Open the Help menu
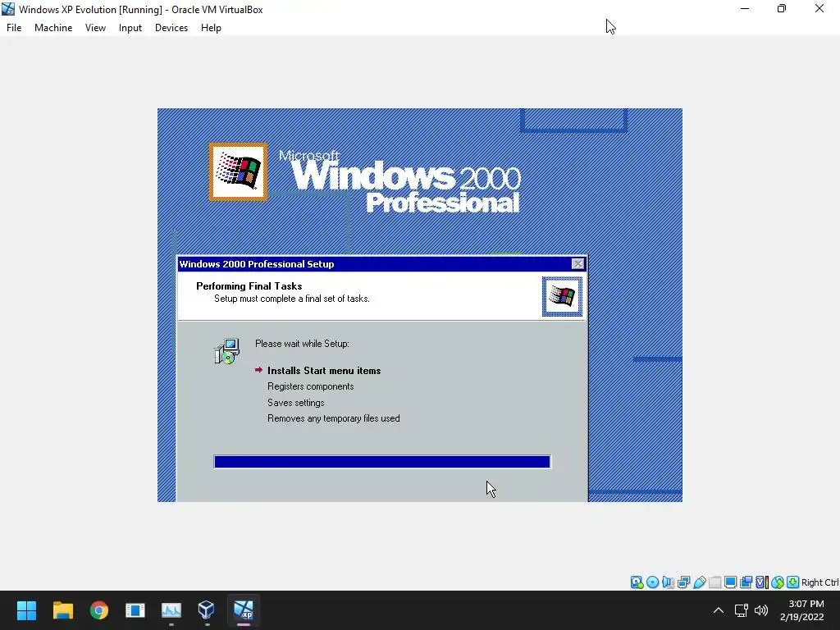Image resolution: width=840 pixels, height=630 pixels. (211, 28)
